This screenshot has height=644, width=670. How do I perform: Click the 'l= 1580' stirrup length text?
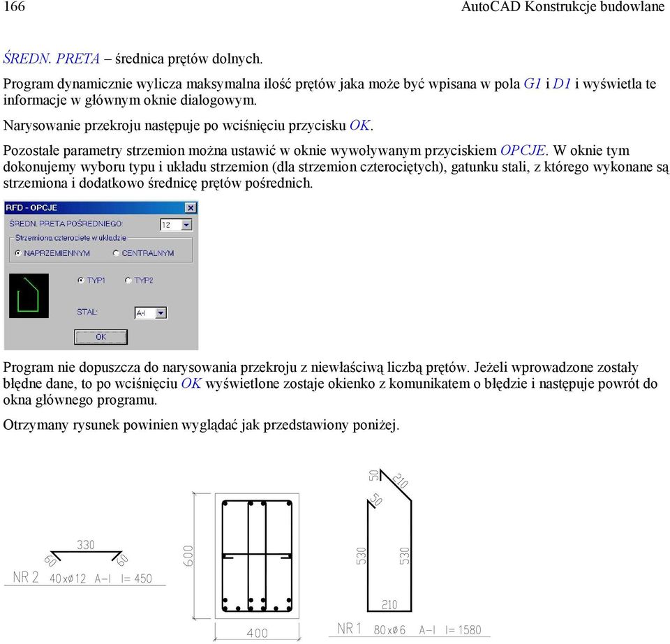click(463, 630)
